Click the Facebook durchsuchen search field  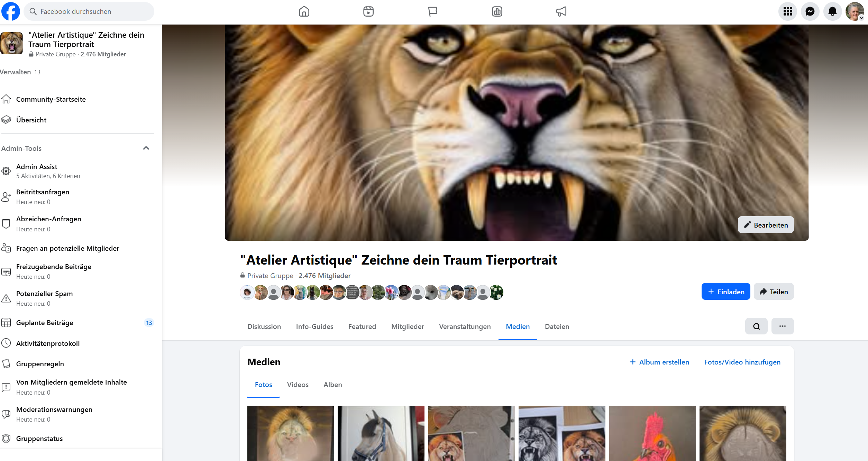[x=89, y=11]
